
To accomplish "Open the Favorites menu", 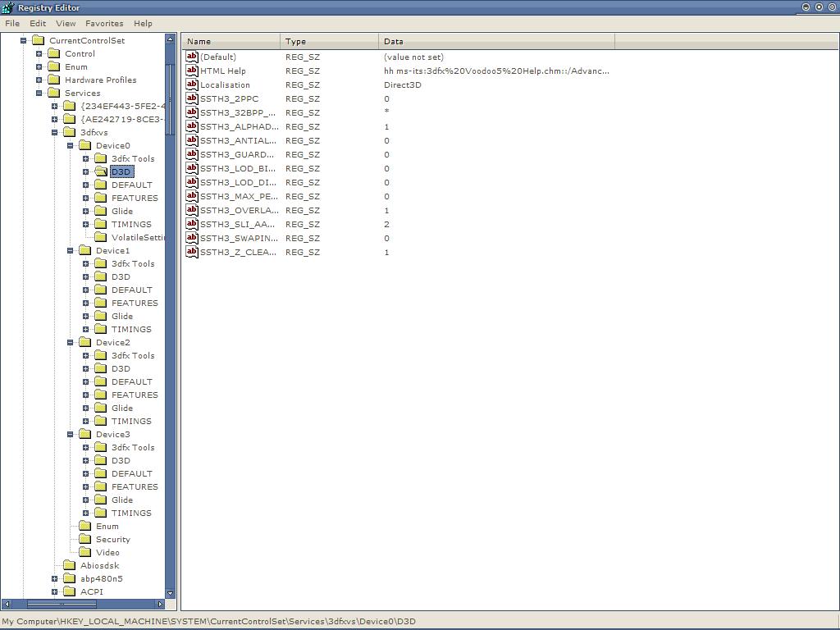I will click(104, 24).
